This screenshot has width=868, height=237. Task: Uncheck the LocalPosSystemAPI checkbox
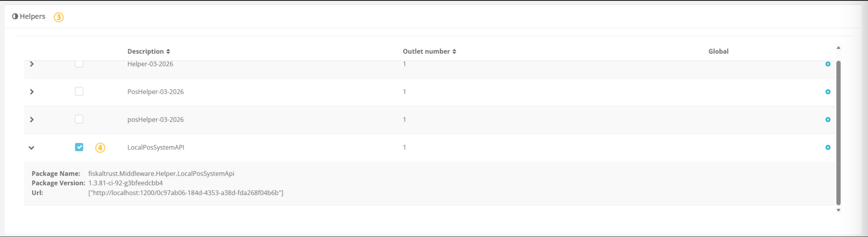[79, 147]
